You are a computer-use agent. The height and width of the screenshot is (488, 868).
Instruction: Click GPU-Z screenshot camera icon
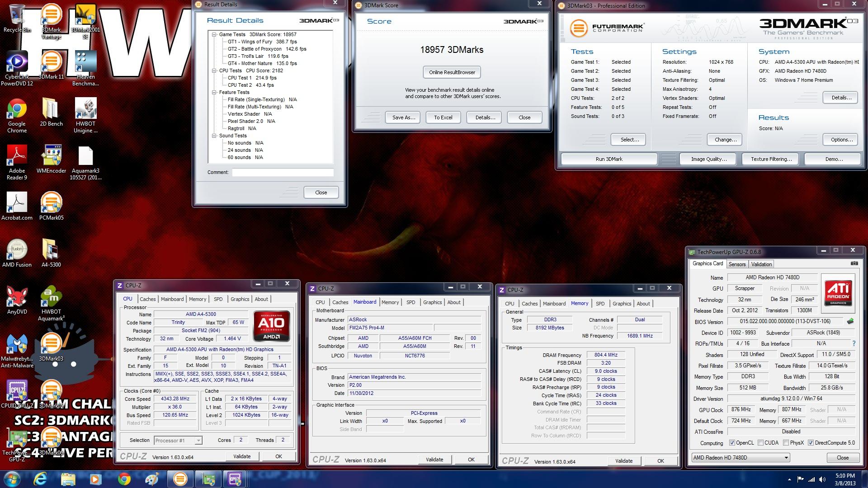pos(854,263)
